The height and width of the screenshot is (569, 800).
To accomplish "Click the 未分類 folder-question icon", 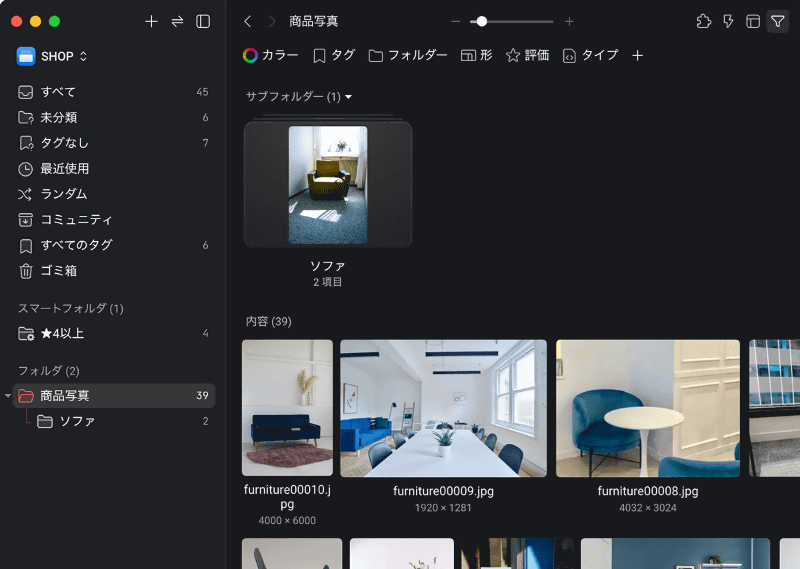I will point(26,117).
